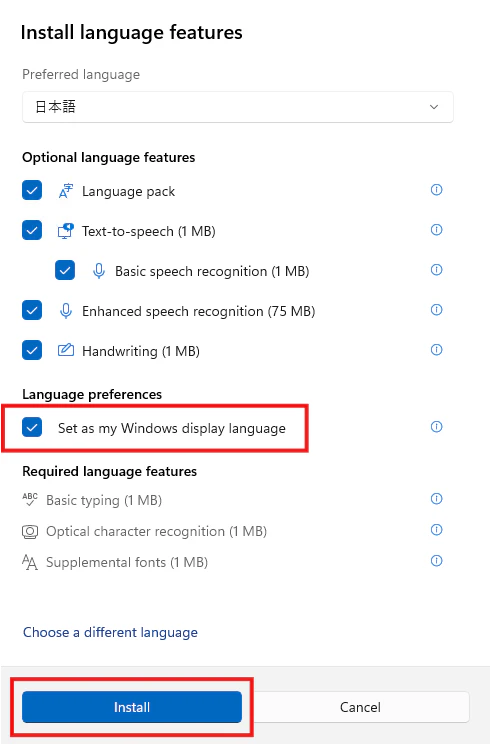Click the Enhanced speech recognition (75 MB) label

[x=199, y=311]
